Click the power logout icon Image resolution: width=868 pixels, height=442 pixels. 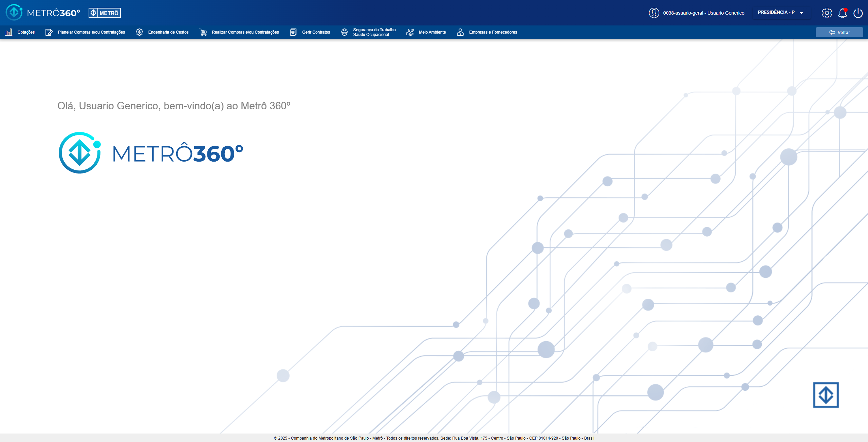click(858, 13)
